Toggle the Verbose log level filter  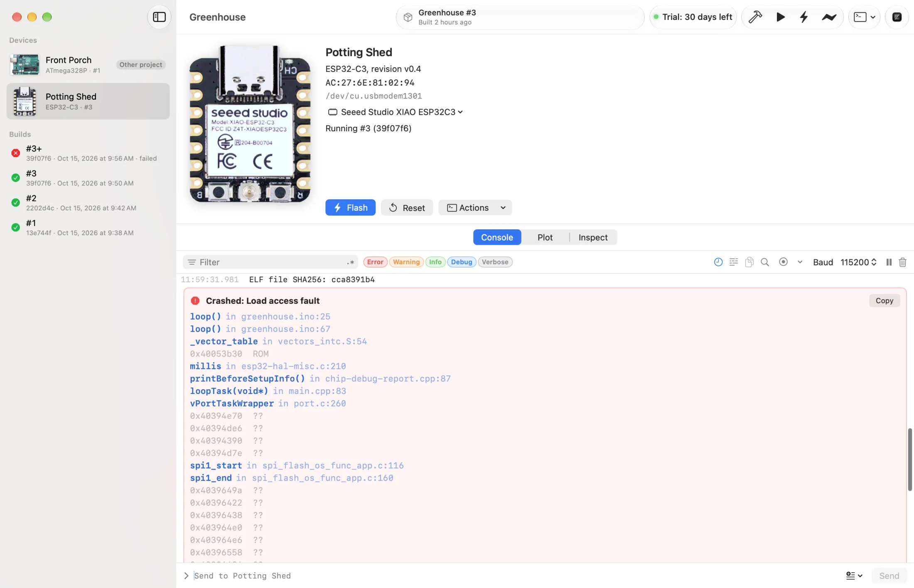click(495, 262)
